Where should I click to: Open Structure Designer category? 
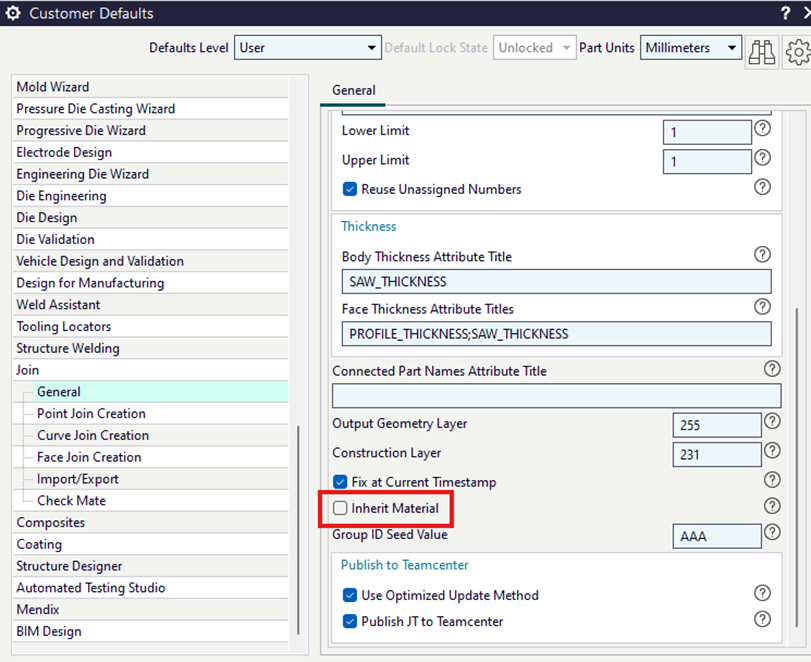(x=151, y=566)
